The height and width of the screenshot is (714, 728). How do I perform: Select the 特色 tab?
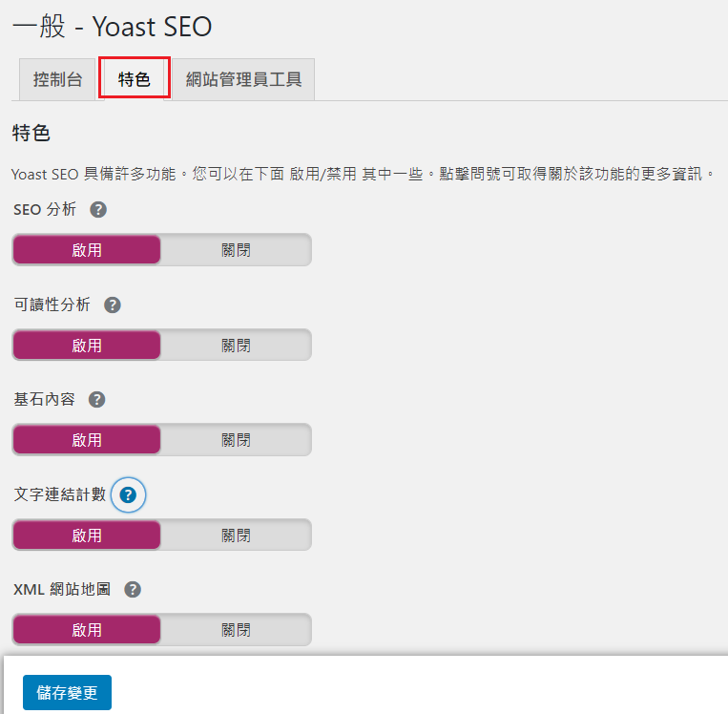135,79
